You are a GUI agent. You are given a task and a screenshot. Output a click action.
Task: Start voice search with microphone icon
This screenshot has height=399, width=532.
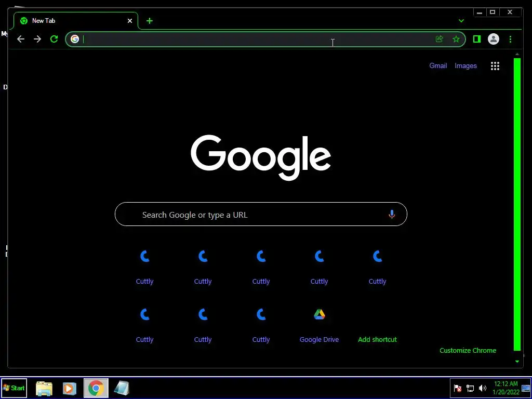coord(392,215)
